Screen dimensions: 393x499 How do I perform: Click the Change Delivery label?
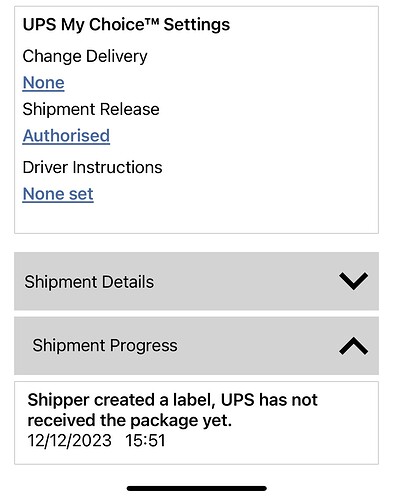(85, 56)
